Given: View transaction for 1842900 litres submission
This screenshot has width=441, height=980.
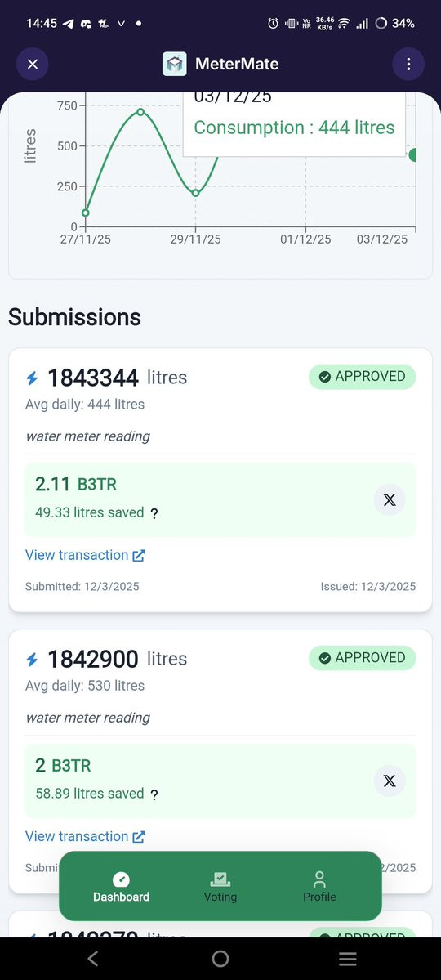Looking at the screenshot, I should 85,836.
